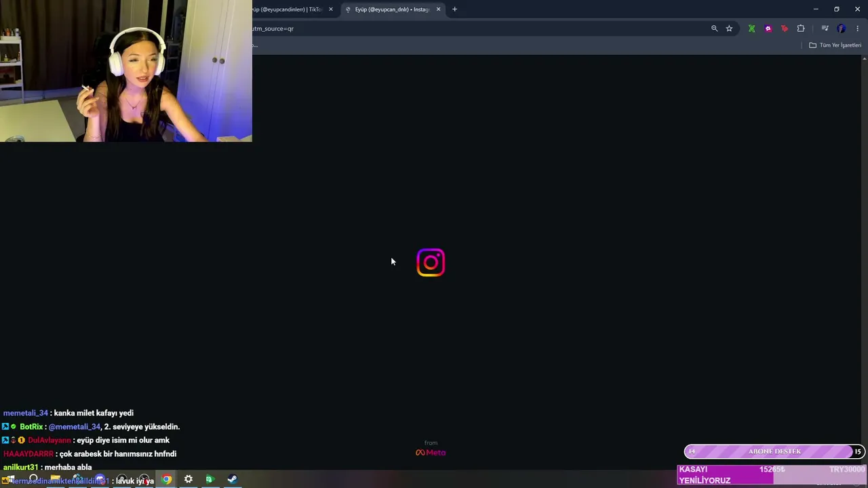Screen dimensions: 868x488
Task: Launch Steam from the taskbar
Action: [x=232, y=479]
